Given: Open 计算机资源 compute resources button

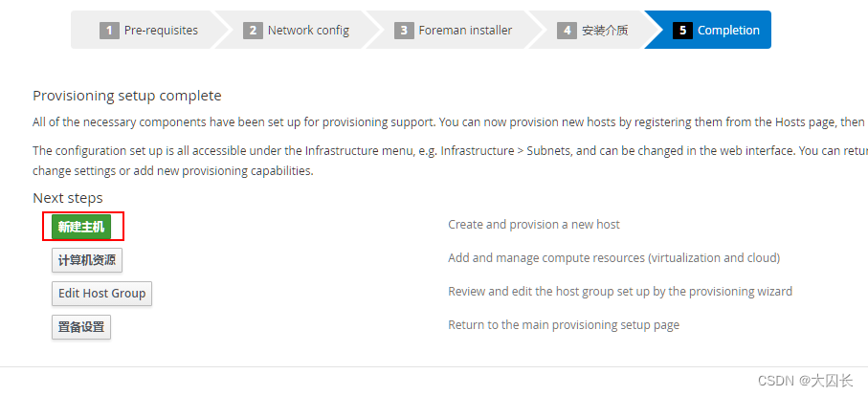Looking at the screenshot, I should 87,260.
